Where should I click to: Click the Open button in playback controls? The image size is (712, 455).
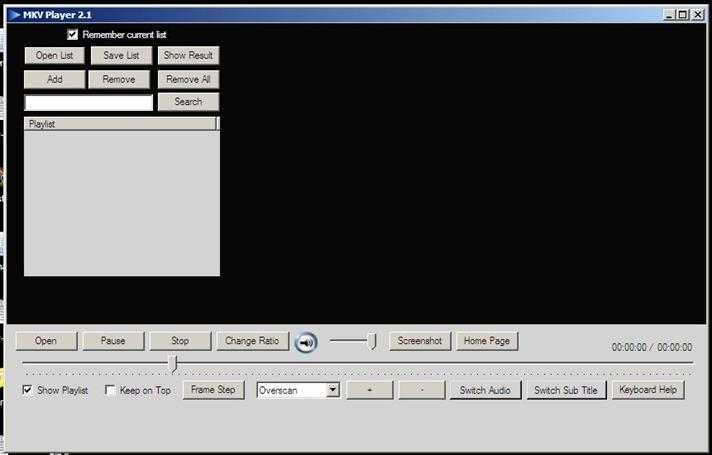point(46,341)
